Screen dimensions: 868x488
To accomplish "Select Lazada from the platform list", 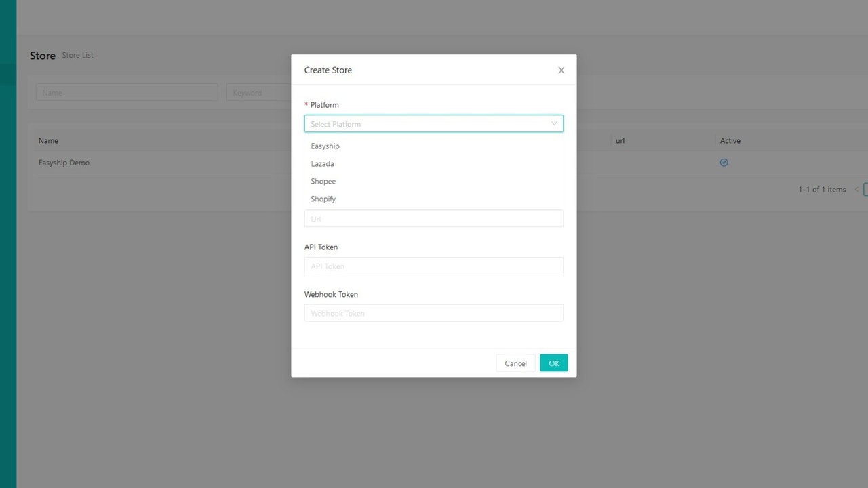I will pyautogui.click(x=322, y=163).
